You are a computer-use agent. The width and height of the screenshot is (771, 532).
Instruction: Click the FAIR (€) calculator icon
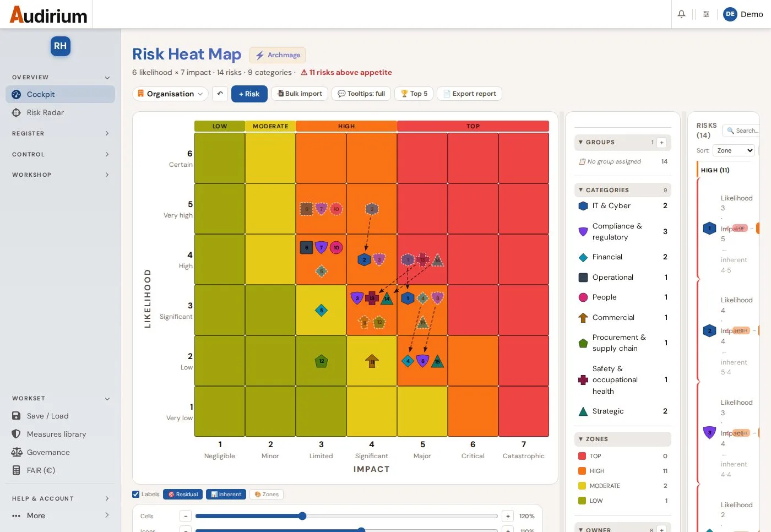point(17,470)
